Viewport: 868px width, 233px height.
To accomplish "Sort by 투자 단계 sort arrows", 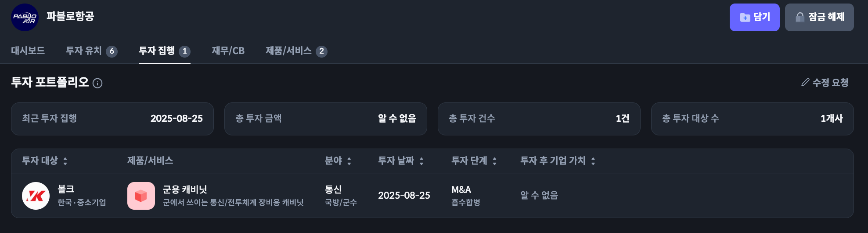I will (x=494, y=161).
